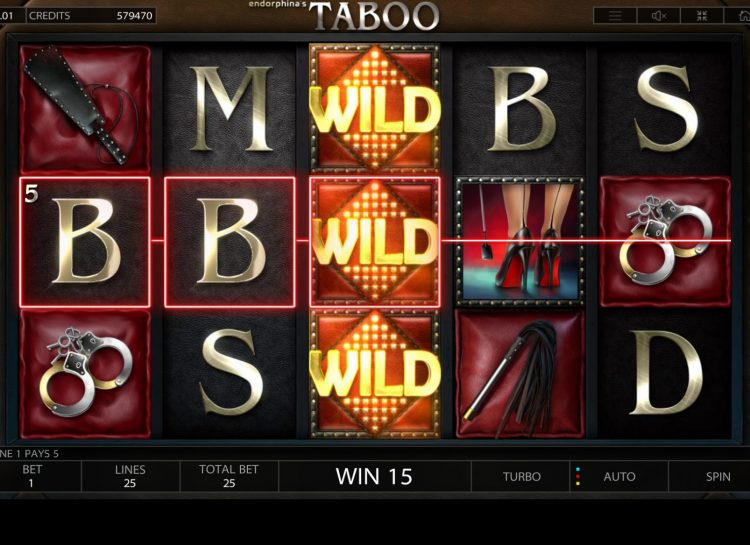Adjust the LINES count

point(130,476)
